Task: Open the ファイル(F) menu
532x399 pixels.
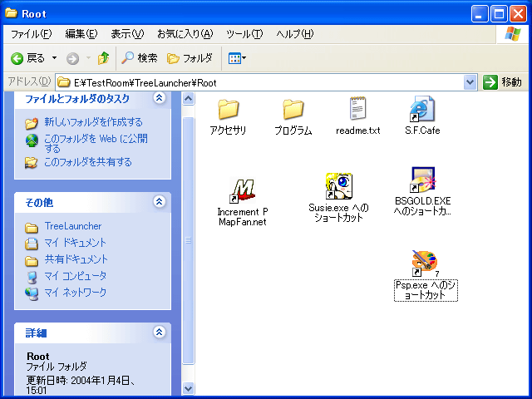Action: (x=32, y=34)
